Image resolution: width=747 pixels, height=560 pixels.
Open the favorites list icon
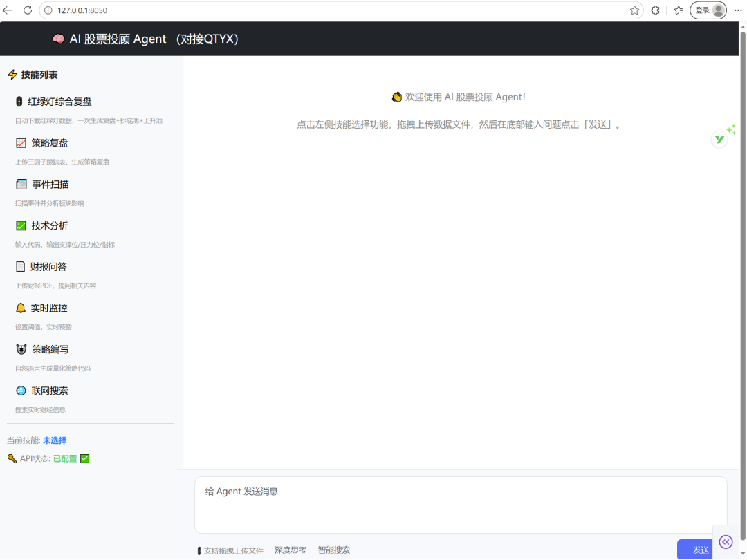679,10
